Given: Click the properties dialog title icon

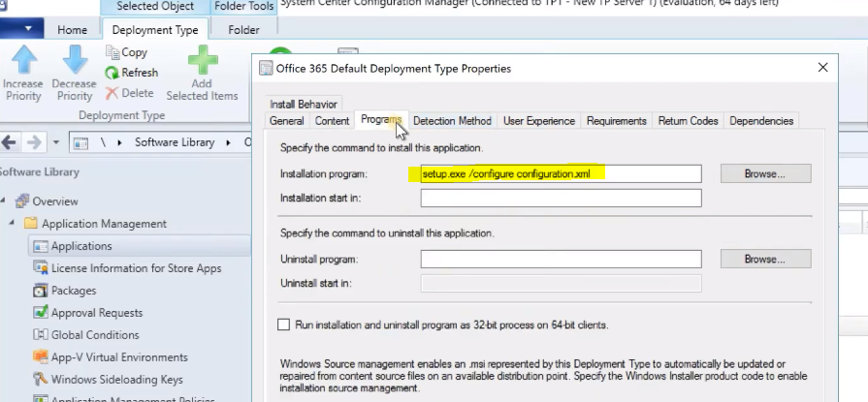Looking at the screenshot, I should 267,69.
